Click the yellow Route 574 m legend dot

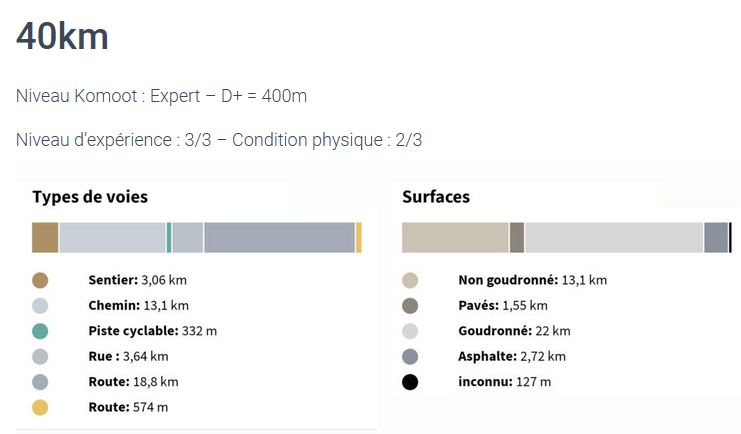click(40, 407)
